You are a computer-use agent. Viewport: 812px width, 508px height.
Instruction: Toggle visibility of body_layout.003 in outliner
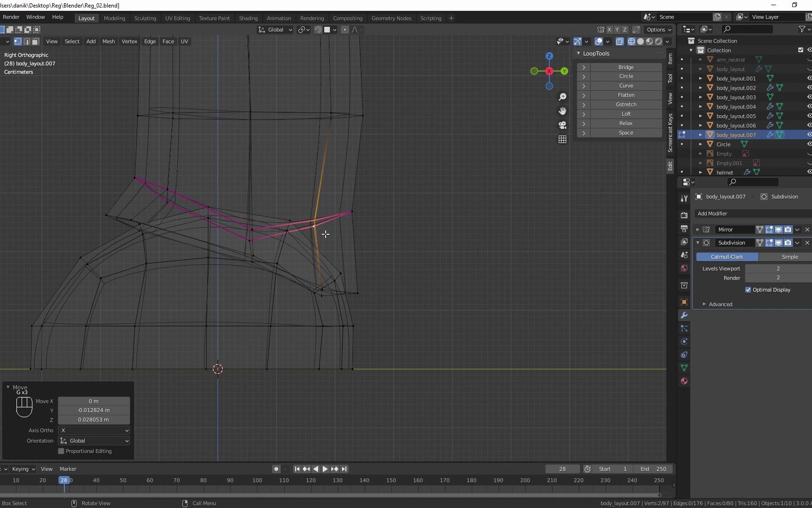(x=808, y=97)
